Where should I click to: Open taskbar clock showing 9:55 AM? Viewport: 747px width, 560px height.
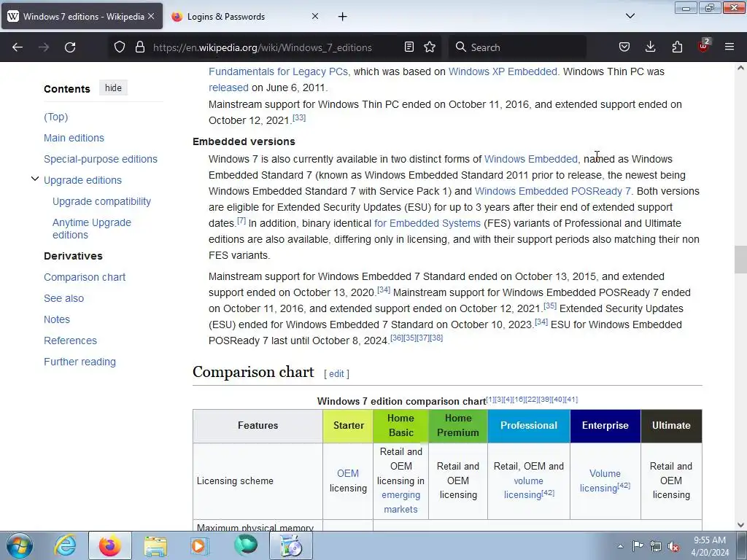pyautogui.click(x=710, y=546)
